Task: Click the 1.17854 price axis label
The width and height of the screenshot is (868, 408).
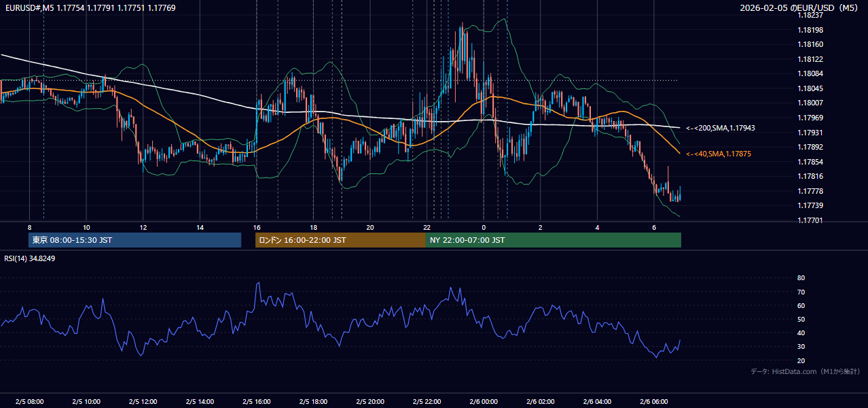Action: tap(811, 162)
